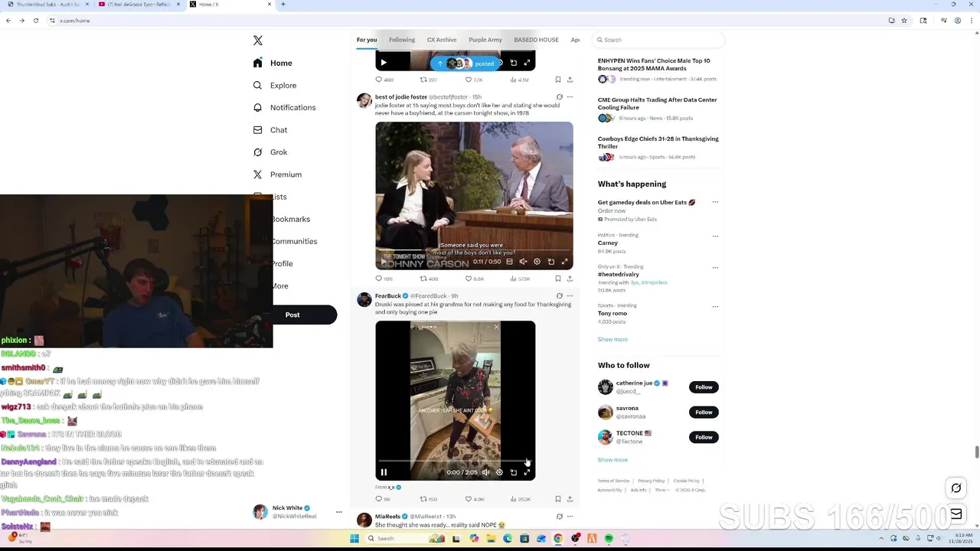Image resolution: width=980 pixels, height=551 pixels.
Task: Like the FearBuck post
Action: [x=475, y=499]
